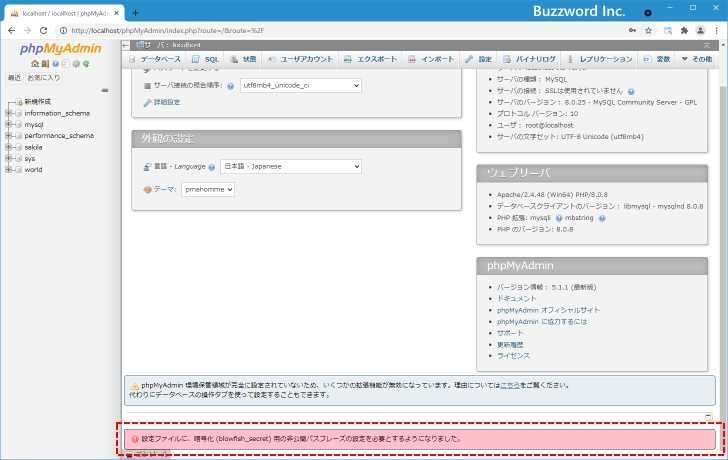Click the こちら link in the warning notice
Image resolution: width=728 pixels, height=460 pixels.
click(510, 385)
